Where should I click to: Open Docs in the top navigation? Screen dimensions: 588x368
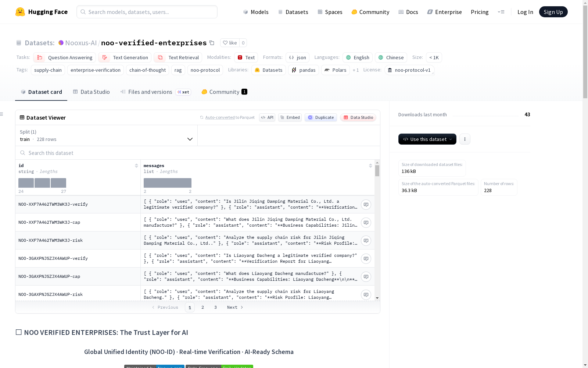[408, 12]
